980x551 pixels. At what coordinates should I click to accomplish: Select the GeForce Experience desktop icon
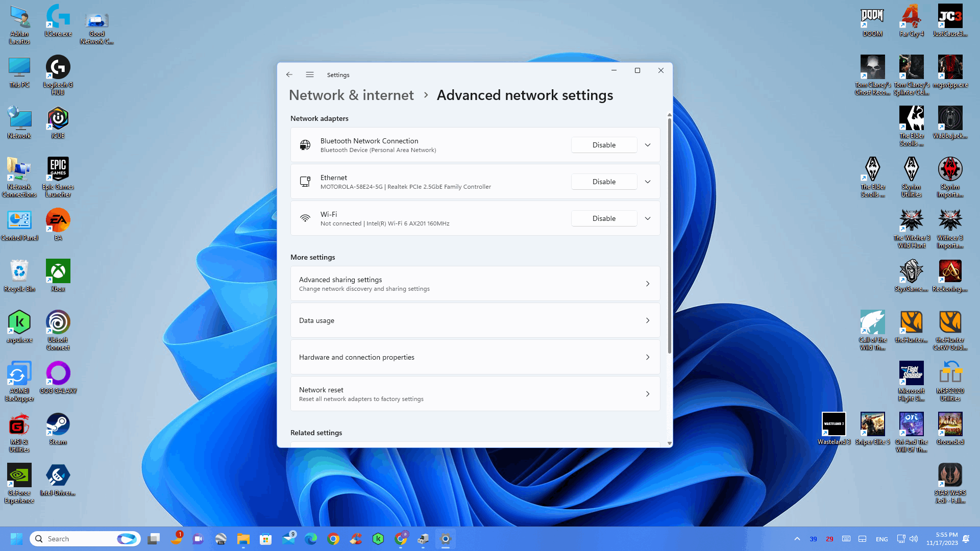point(19,483)
